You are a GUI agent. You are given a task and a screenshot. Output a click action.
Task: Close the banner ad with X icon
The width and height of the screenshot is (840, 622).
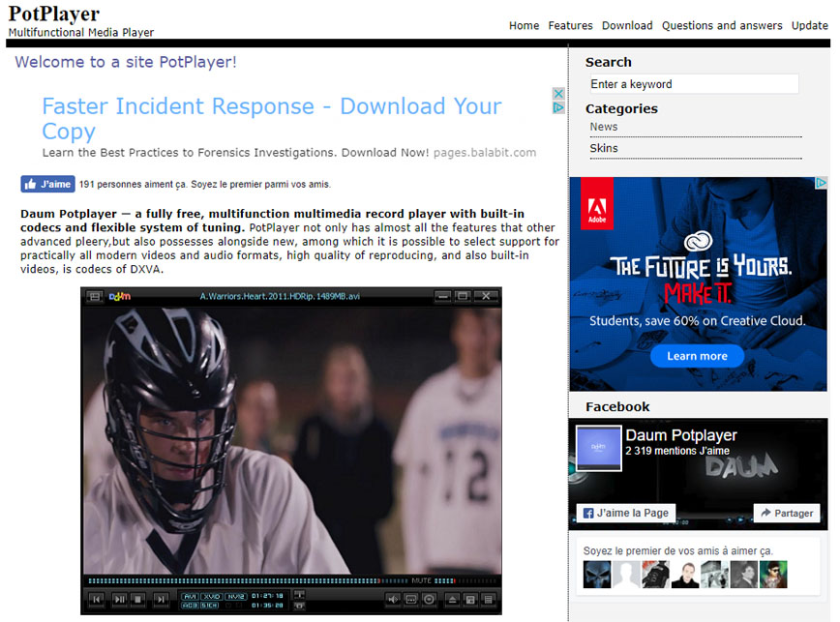click(x=558, y=94)
